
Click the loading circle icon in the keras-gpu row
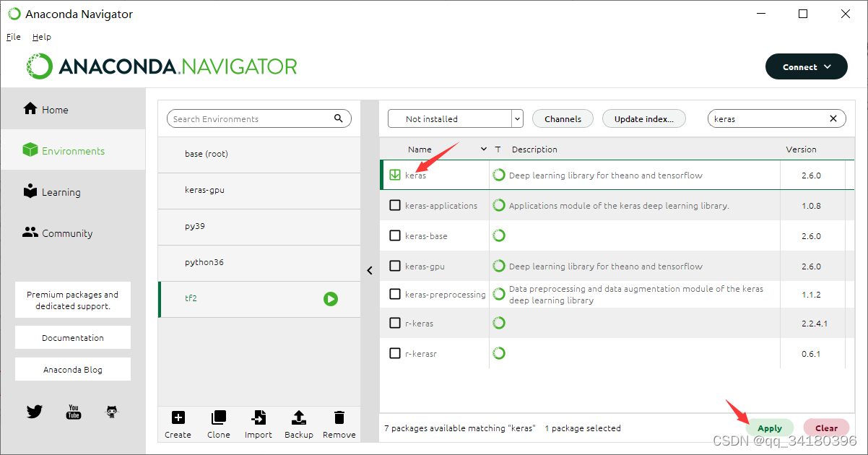pos(498,266)
